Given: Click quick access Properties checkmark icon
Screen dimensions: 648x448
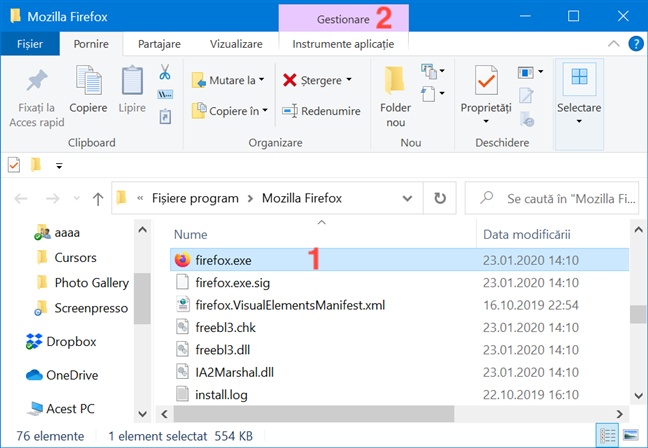Looking at the screenshot, I should (x=14, y=165).
